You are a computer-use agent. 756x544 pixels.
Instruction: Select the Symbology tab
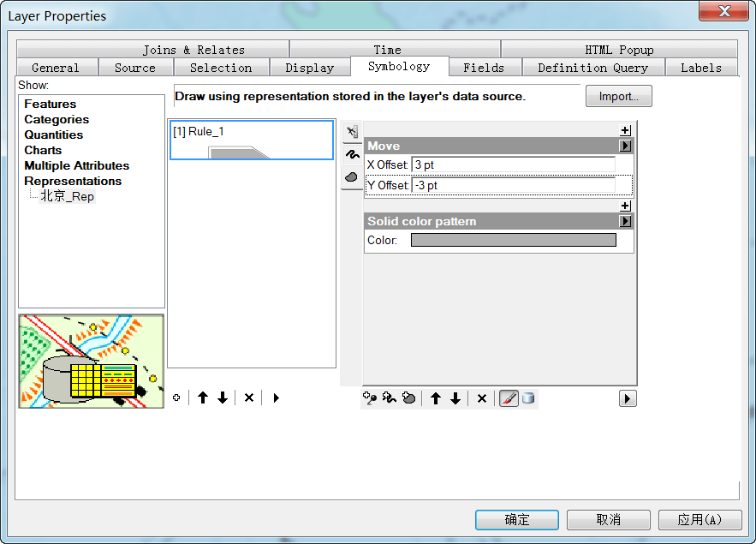399,67
